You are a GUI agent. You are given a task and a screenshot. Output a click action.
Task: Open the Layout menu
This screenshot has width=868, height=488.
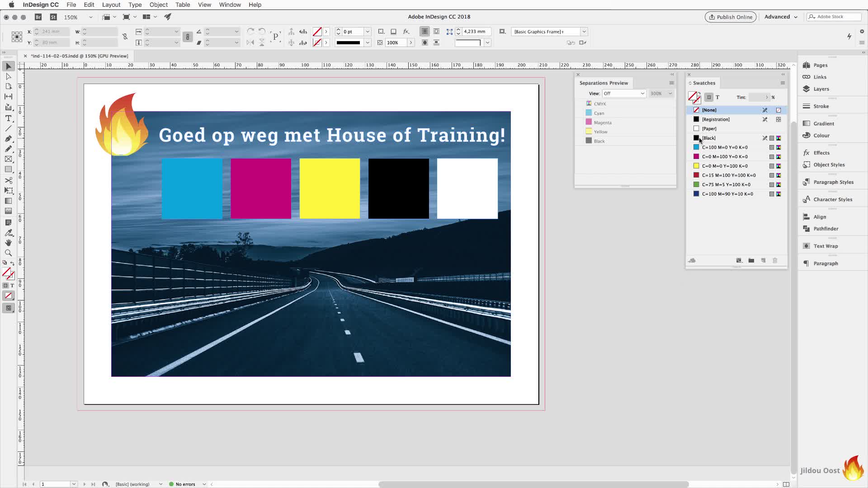click(111, 5)
